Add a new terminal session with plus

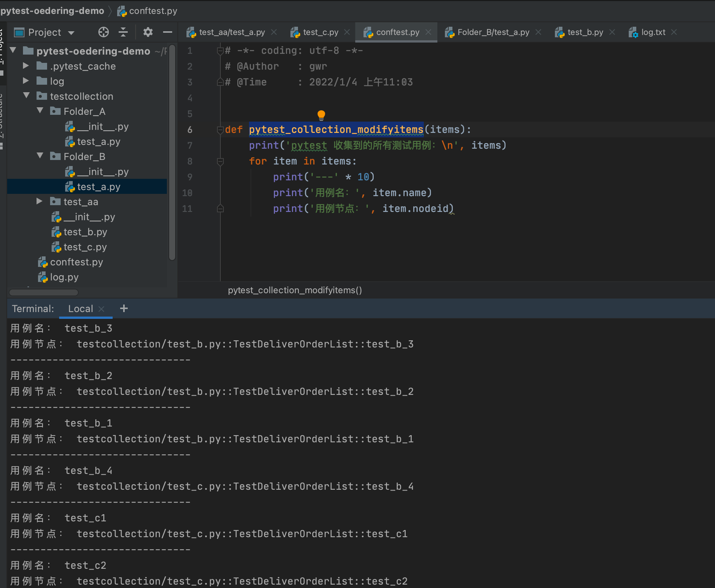124,309
